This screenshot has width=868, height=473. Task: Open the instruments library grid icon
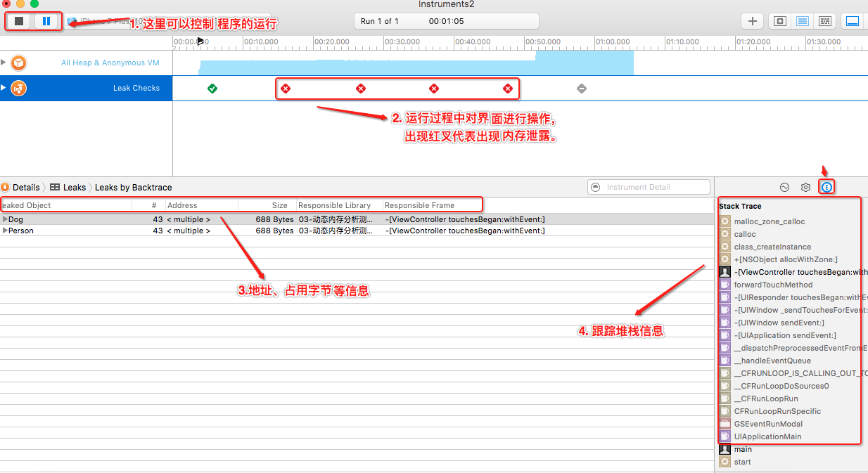coord(824,20)
